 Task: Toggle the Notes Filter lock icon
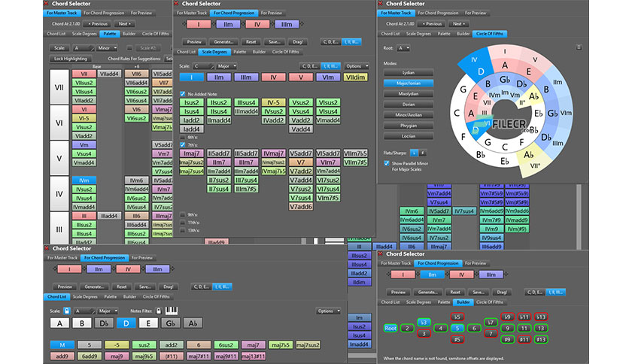(159, 311)
